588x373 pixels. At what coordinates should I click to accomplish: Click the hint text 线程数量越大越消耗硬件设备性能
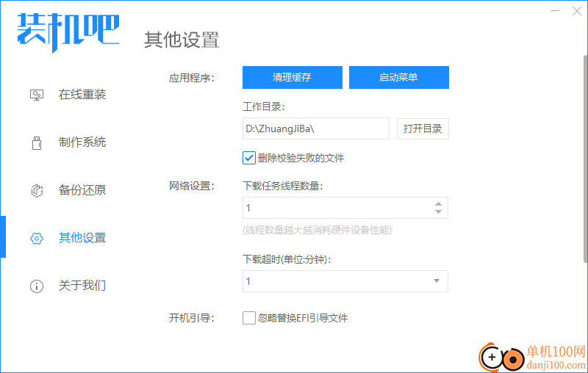[x=318, y=230]
